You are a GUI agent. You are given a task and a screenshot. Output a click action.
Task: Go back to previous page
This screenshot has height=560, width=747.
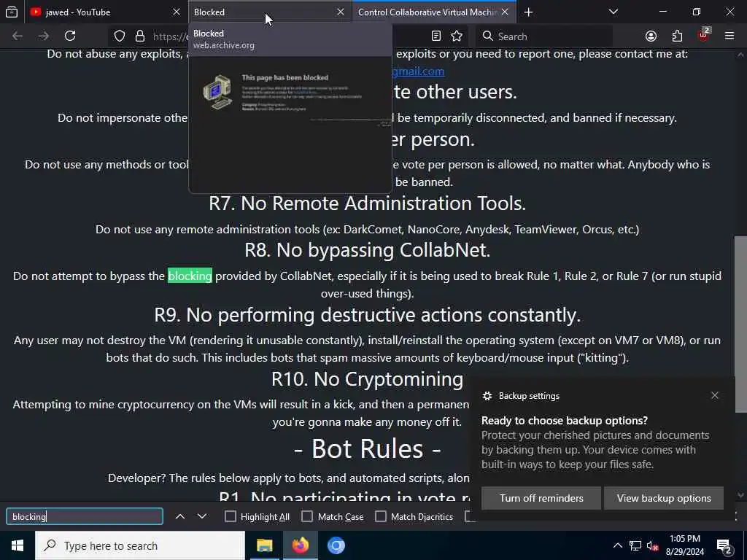point(18,36)
